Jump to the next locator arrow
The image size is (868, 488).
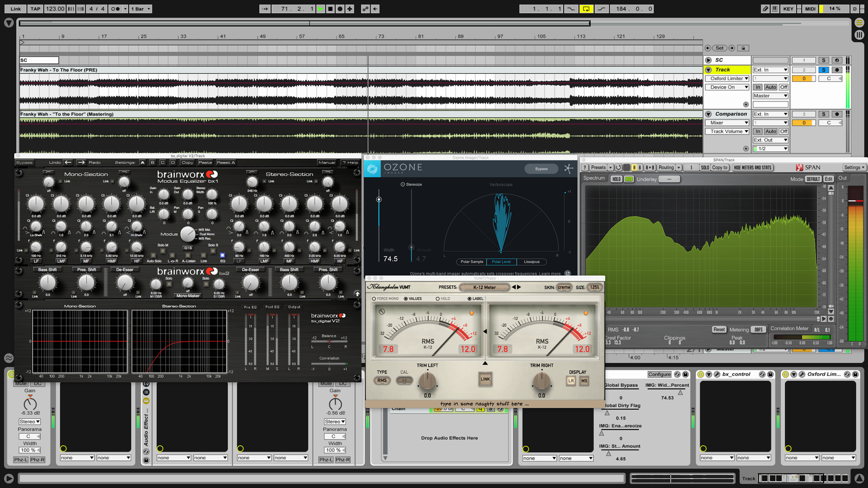732,48
